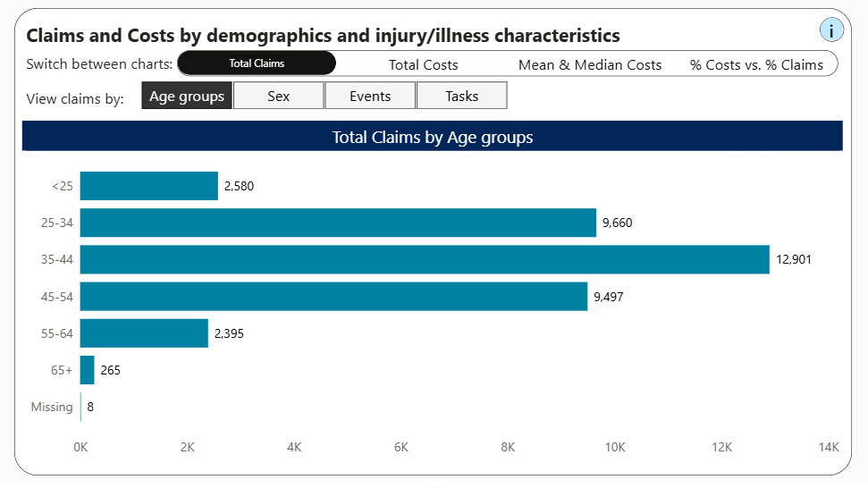Click the 35-44 bar showing 12,901 claims
Image resolution: width=868 pixels, height=488 pixels.
425,259
